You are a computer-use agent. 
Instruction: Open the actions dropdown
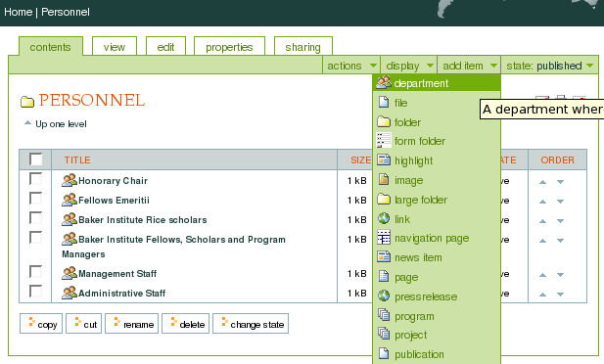click(x=351, y=66)
